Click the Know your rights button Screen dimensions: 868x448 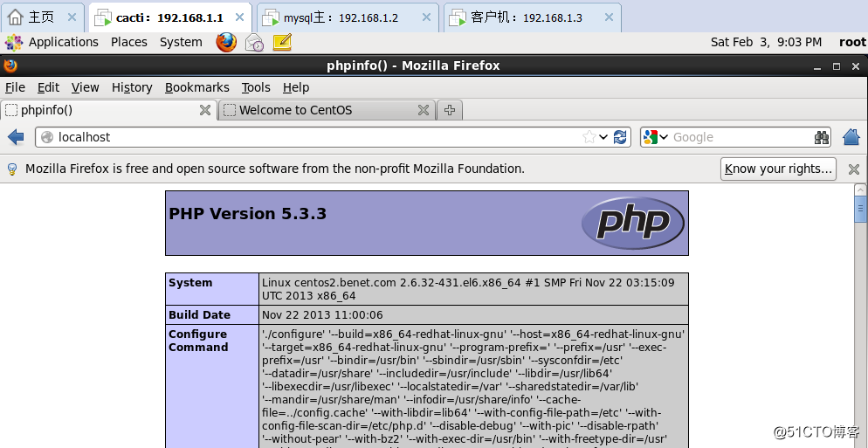[778, 169]
